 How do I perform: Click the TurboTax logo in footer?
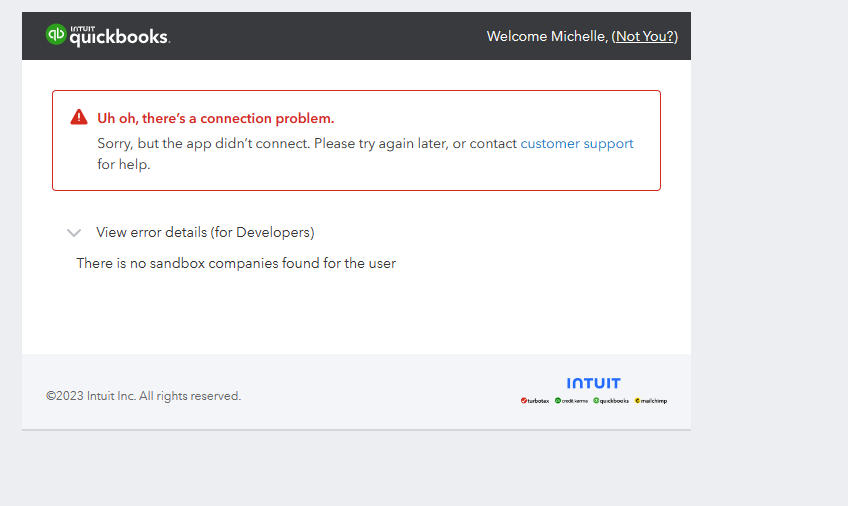[x=535, y=401]
